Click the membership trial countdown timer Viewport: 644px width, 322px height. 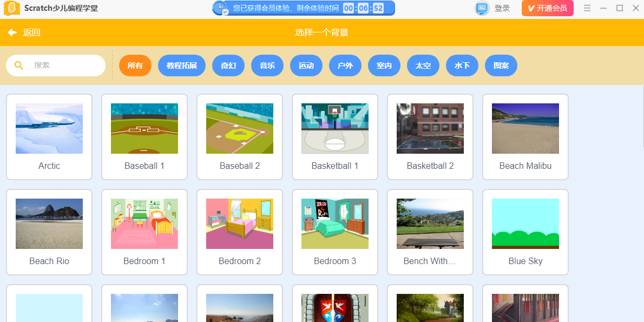(363, 8)
